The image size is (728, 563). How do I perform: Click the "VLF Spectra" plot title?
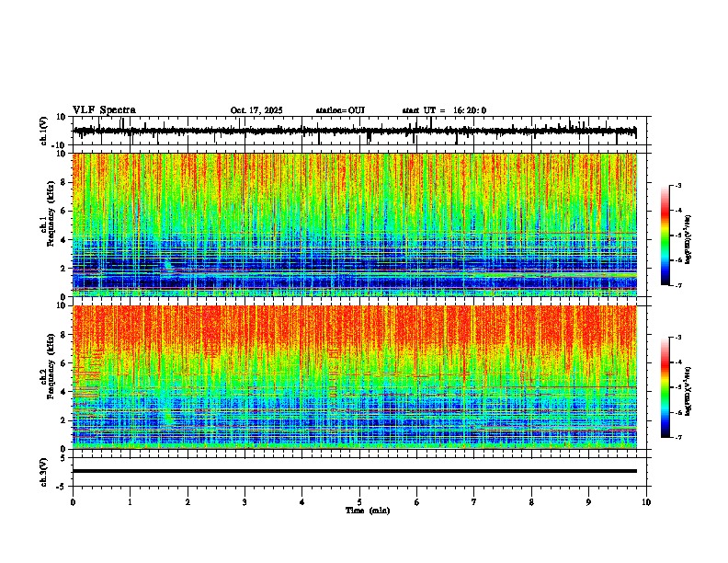click(x=104, y=110)
